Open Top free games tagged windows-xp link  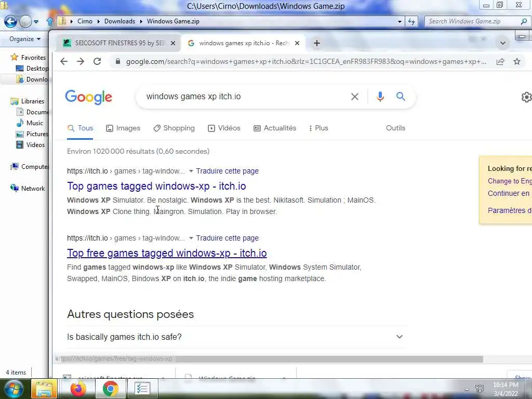pos(167,253)
